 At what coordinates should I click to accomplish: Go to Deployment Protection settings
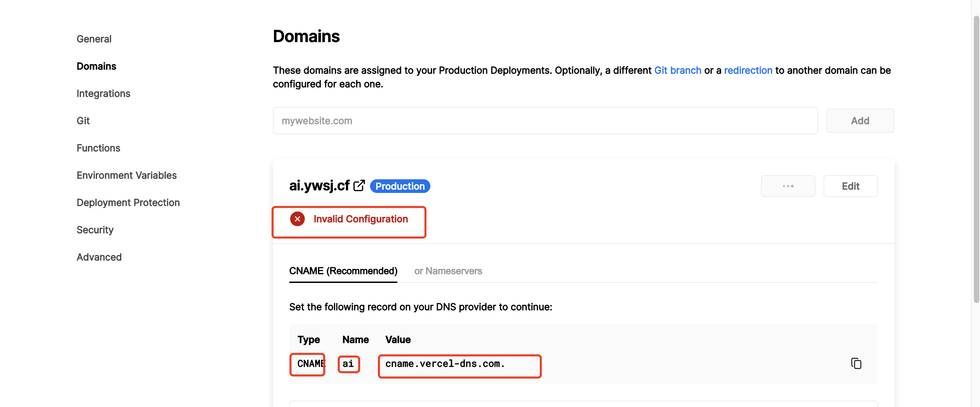point(128,202)
